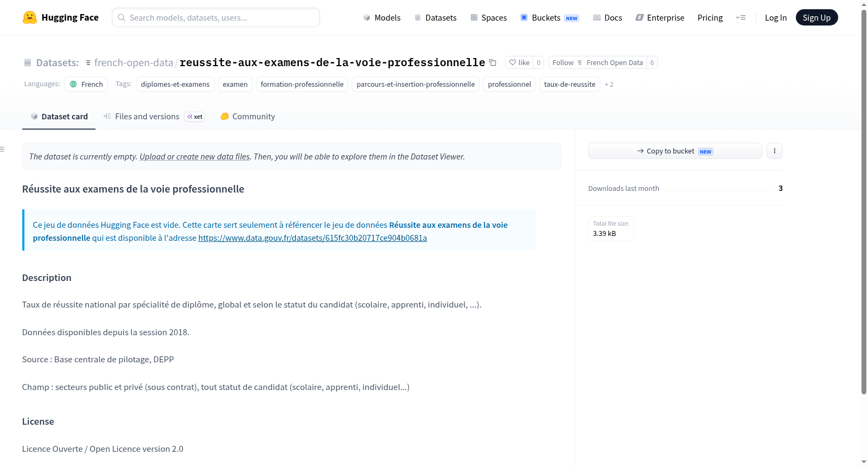Screen dimensions: 868x467
Task: Click french-open-data organization avatar icon
Action: click(88, 63)
